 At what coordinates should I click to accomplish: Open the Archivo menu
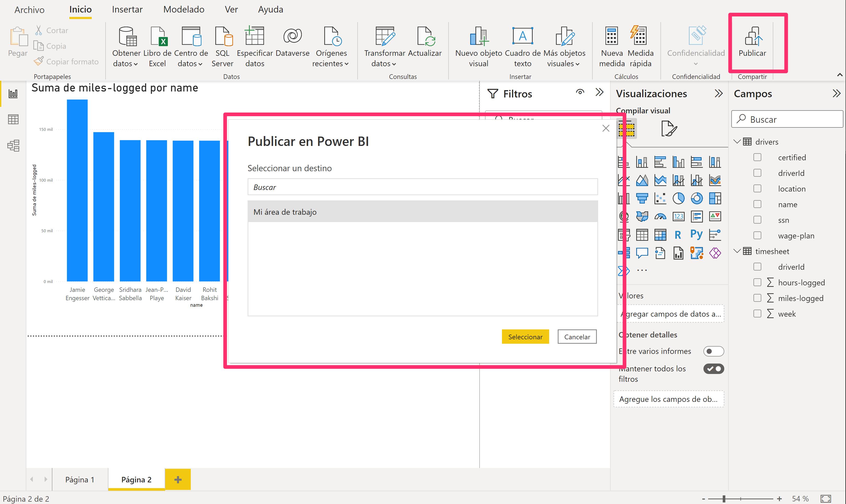[29, 9]
